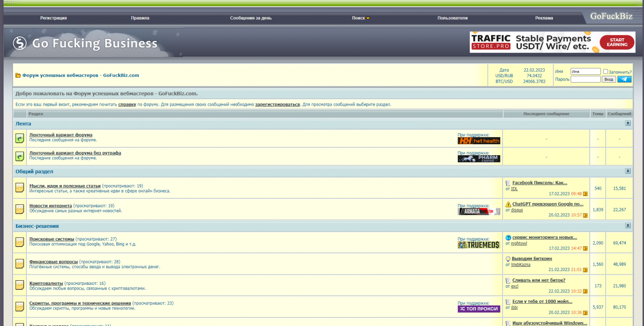Image resolution: width=644 pixels, height=326 pixels.
Task: Click the Telegram login icon button
Action: (x=624, y=79)
